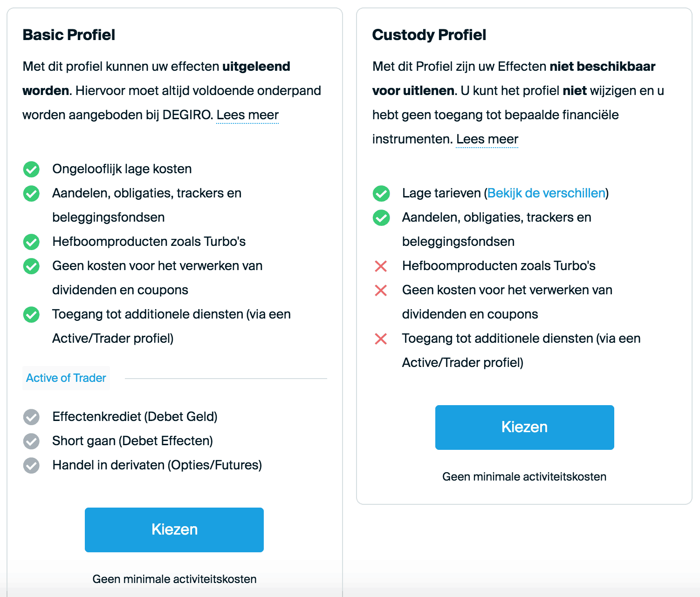Click grey check next to Handel in derivaten
The image size is (700, 597).
click(31, 466)
